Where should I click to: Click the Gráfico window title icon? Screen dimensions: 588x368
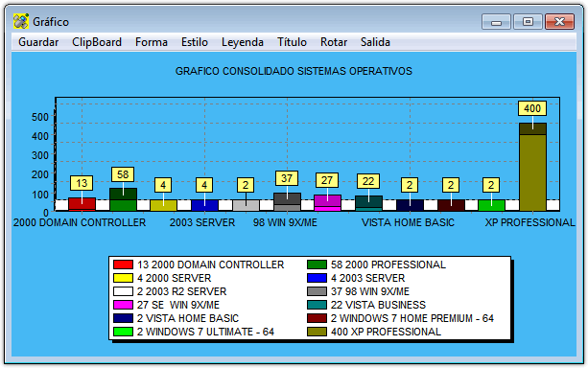click(21, 21)
